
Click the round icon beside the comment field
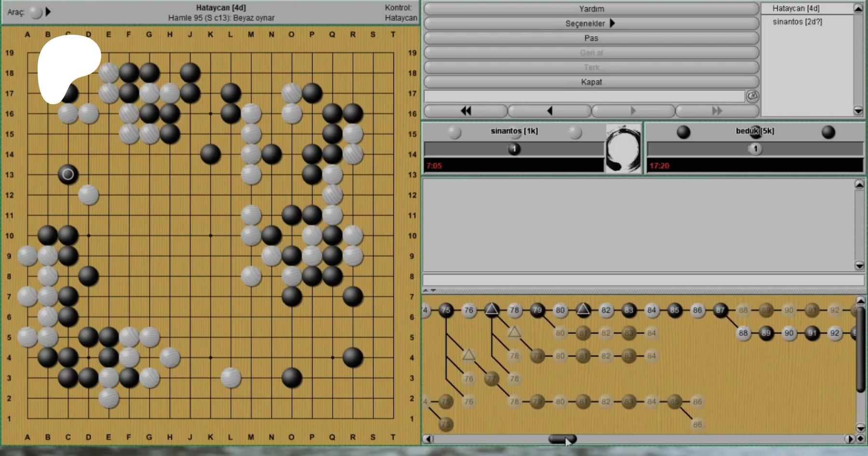[x=752, y=97]
